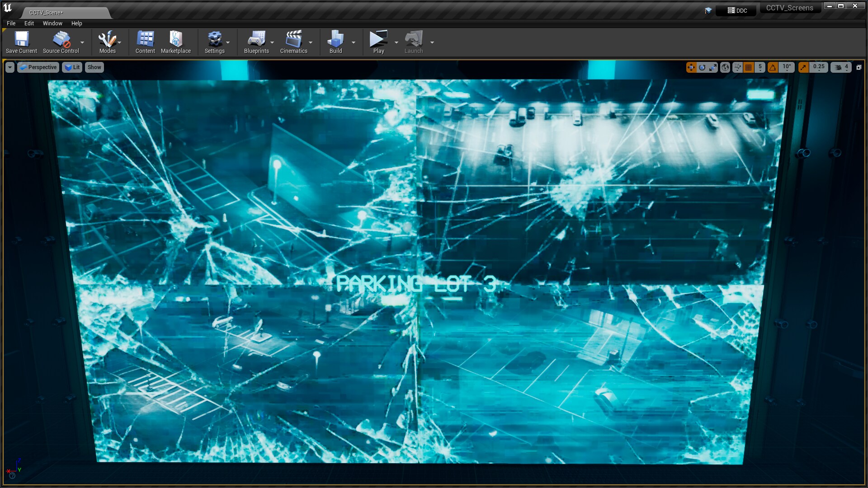Toggle rotation snapping
This screenshot has height=488, width=868.
pos(774,67)
